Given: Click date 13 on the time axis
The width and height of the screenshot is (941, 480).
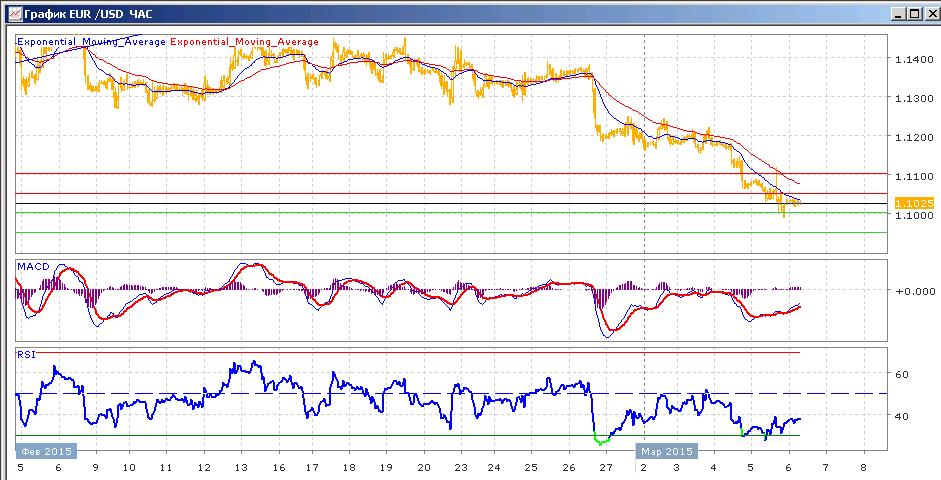Looking at the screenshot, I should (x=241, y=467).
